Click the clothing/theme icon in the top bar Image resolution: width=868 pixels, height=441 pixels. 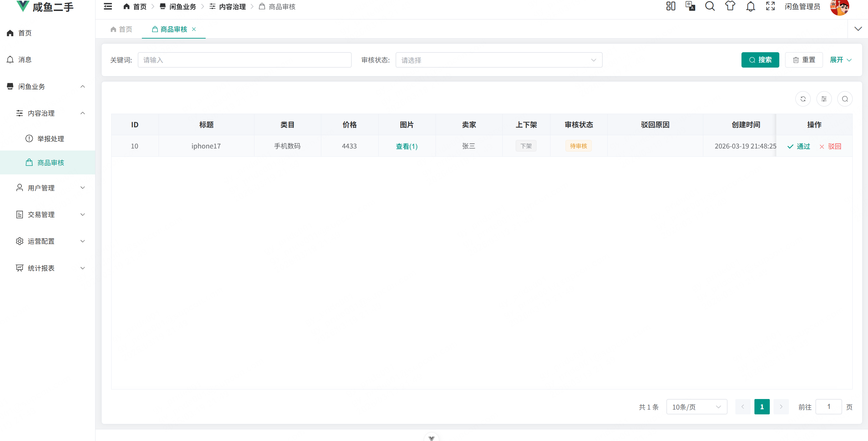click(x=730, y=6)
